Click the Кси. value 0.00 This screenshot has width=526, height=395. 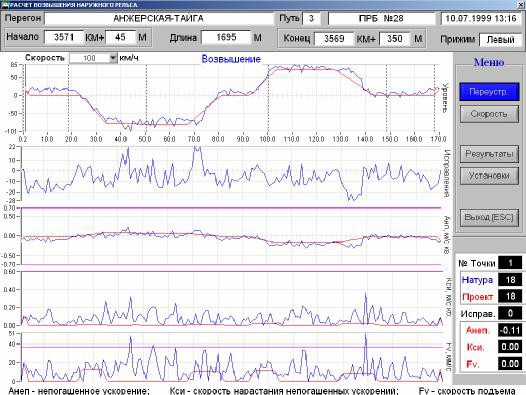(x=510, y=347)
